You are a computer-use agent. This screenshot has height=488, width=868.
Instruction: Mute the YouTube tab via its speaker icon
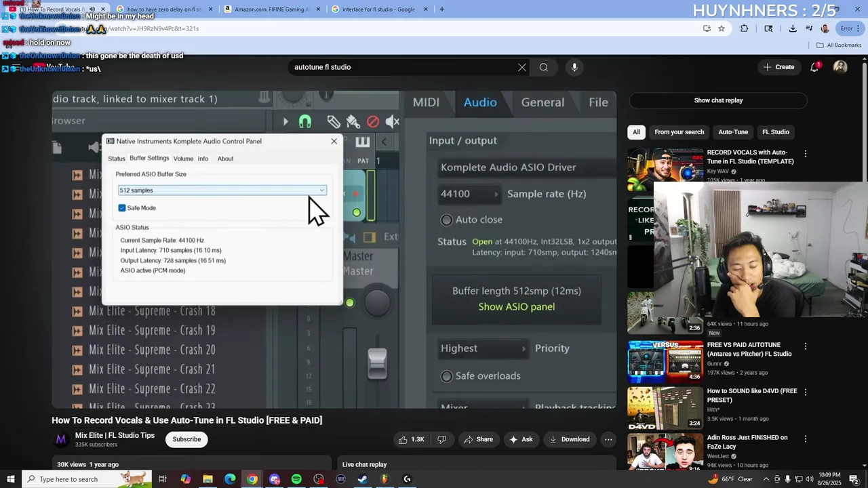pyautogui.click(x=92, y=9)
